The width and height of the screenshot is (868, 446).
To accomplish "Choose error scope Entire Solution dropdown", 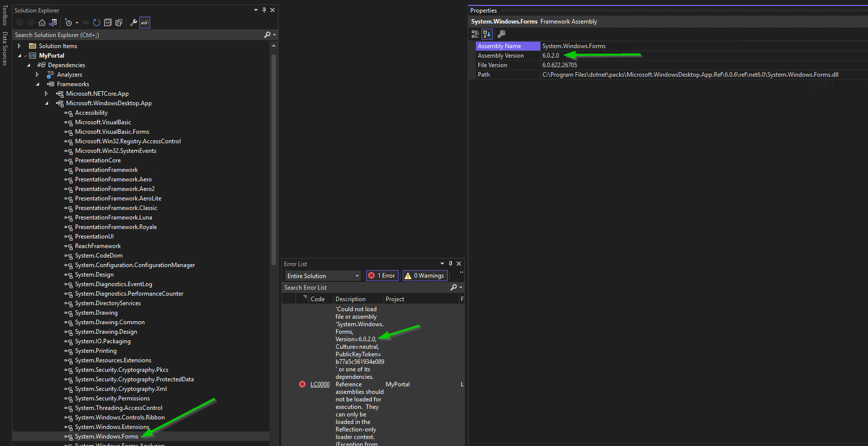I will coord(323,276).
